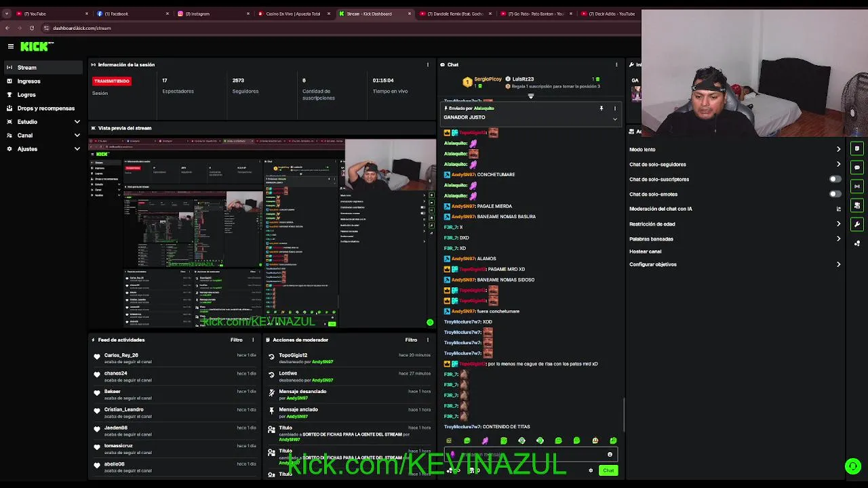
Task: Open the three-dot menu of Información de la sesión
Action: [x=427, y=64]
